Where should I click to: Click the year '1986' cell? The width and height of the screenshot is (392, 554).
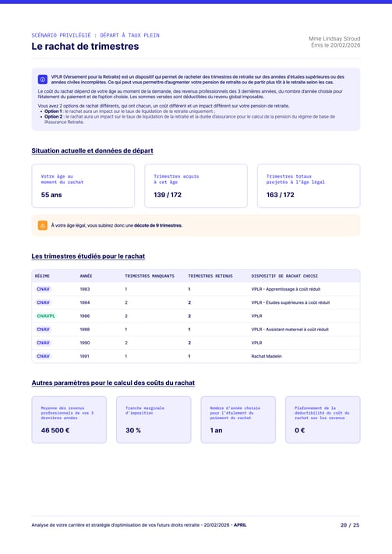85,316
